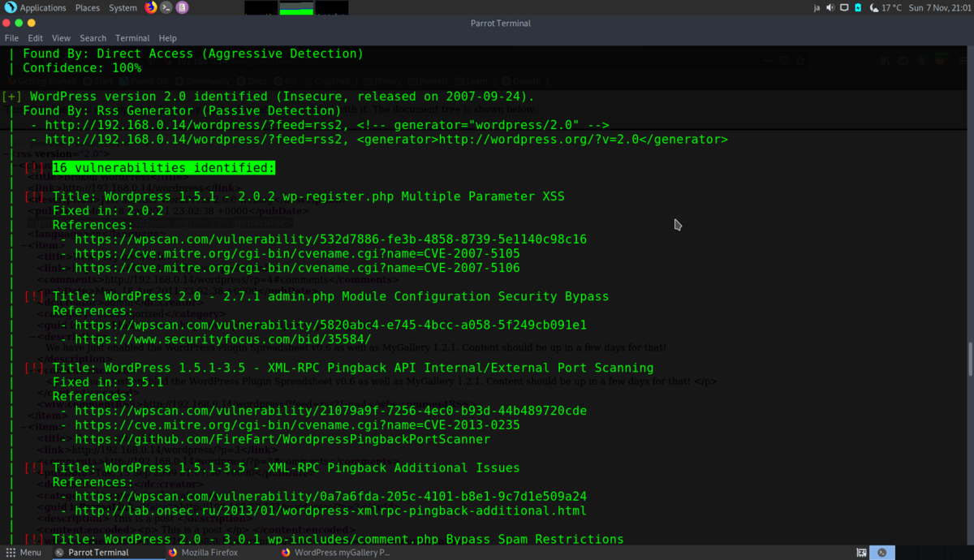
Task: Click the securityfocus bid/35584 link
Action: pyautogui.click(x=223, y=339)
